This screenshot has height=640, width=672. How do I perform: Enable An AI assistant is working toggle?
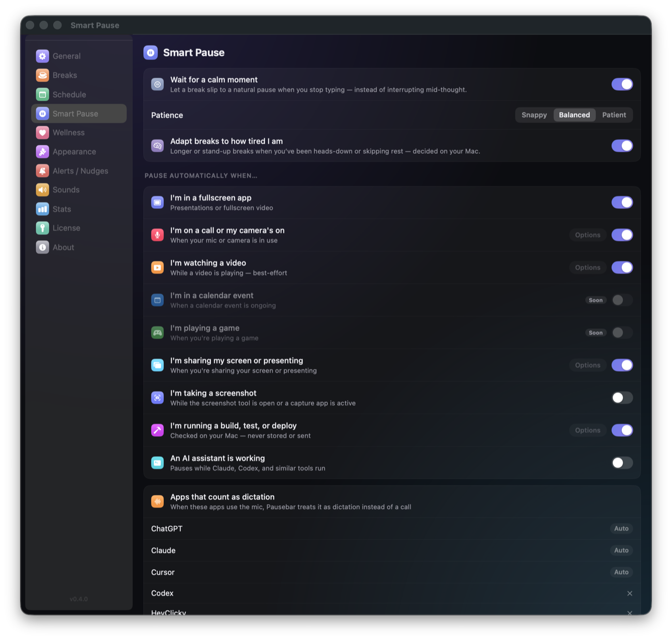(622, 463)
